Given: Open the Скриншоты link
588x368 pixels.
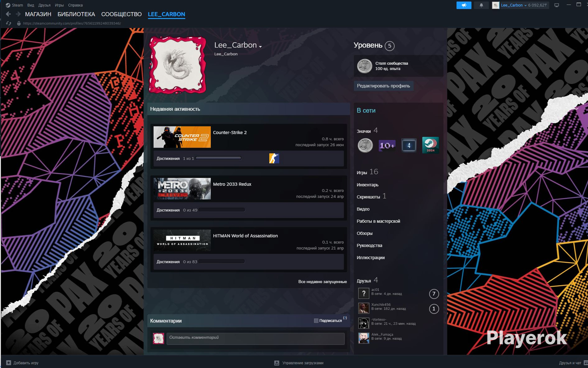Looking at the screenshot, I should (368, 197).
